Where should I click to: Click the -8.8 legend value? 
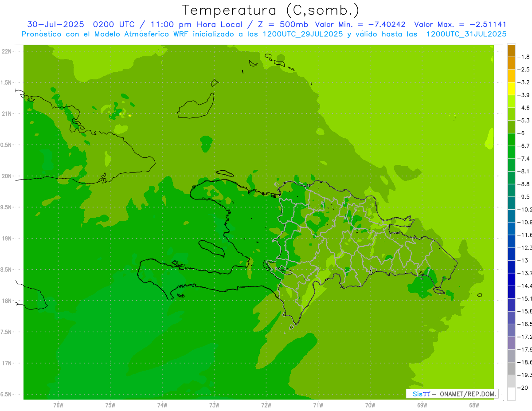(524, 184)
